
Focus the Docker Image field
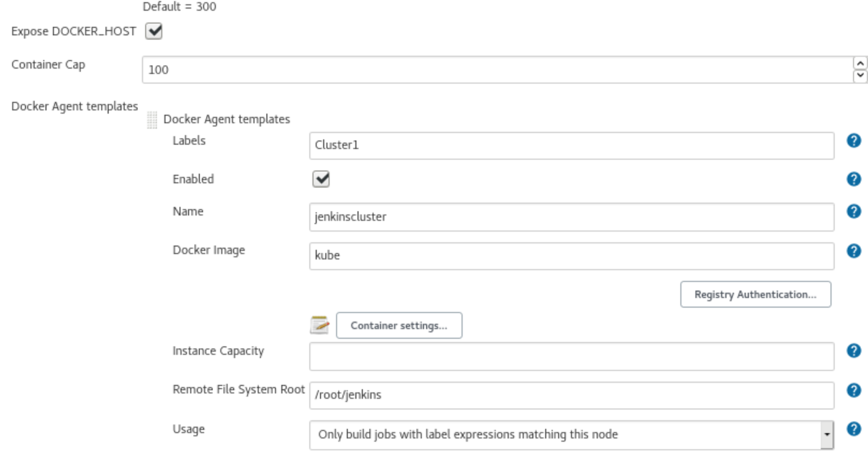click(x=572, y=256)
